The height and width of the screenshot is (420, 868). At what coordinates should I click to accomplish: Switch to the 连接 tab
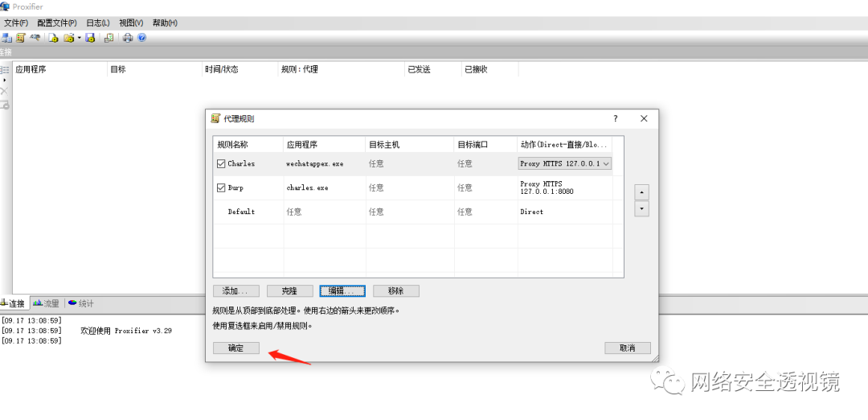pos(14,303)
